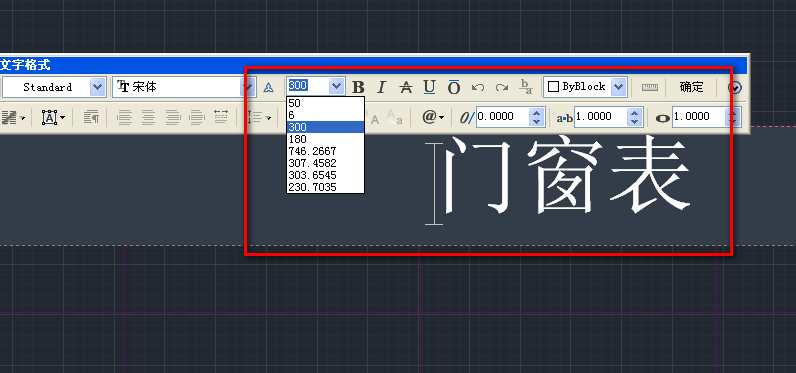Viewport: 796px width, 373px height.
Task: Click the Stack fraction b/a icon
Action: (526, 87)
